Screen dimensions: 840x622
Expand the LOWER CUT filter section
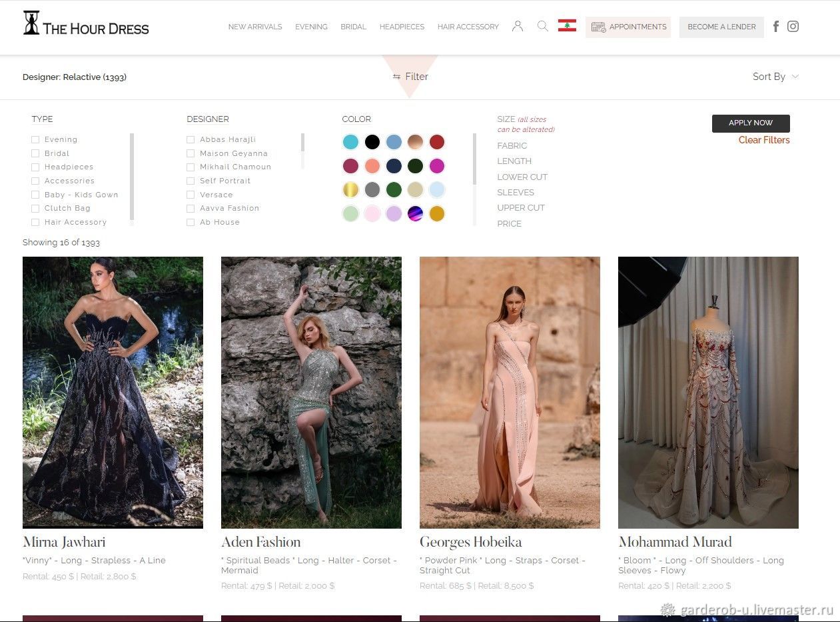[522, 177]
